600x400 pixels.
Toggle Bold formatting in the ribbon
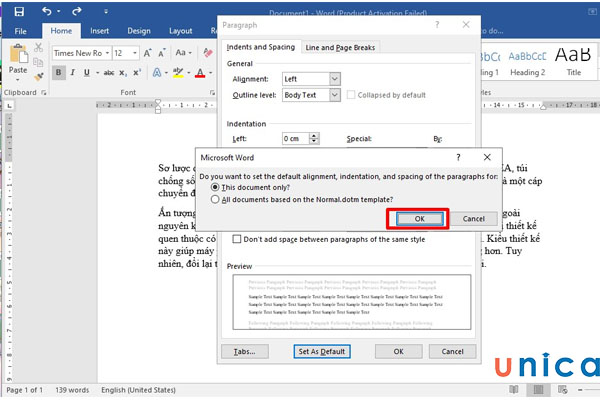pyautogui.click(x=59, y=73)
